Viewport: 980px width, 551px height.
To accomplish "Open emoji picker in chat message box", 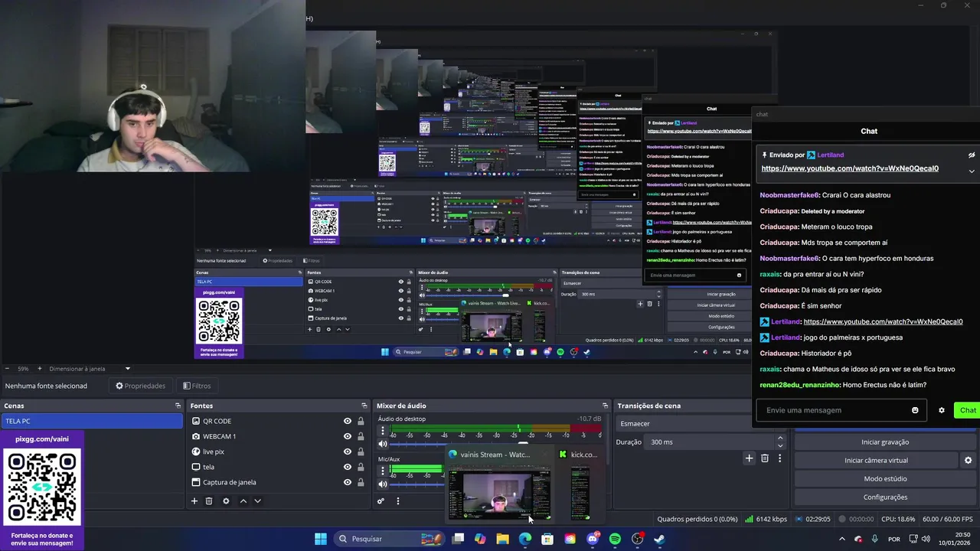I will coord(915,410).
